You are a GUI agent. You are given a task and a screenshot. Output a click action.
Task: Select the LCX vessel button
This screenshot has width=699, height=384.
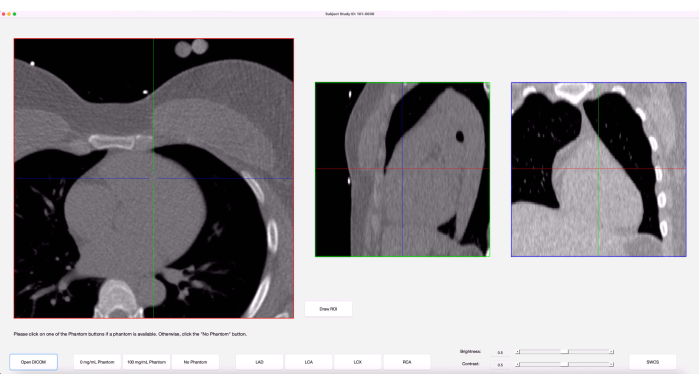point(358,362)
